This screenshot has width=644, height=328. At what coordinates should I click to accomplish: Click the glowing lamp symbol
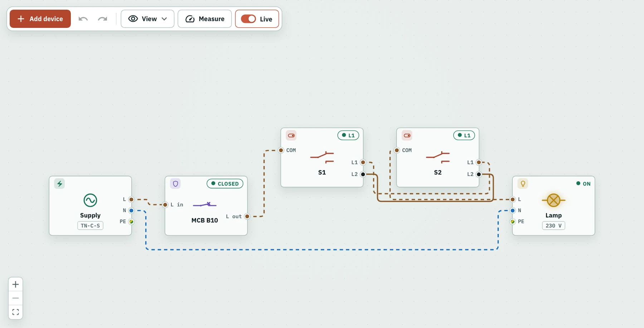(553, 200)
